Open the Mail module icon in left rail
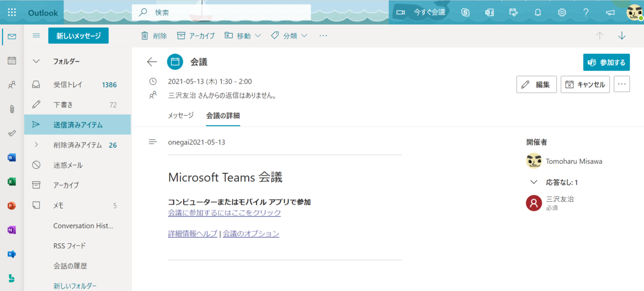The width and height of the screenshot is (644, 291). pyautogui.click(x=12, y=37)
